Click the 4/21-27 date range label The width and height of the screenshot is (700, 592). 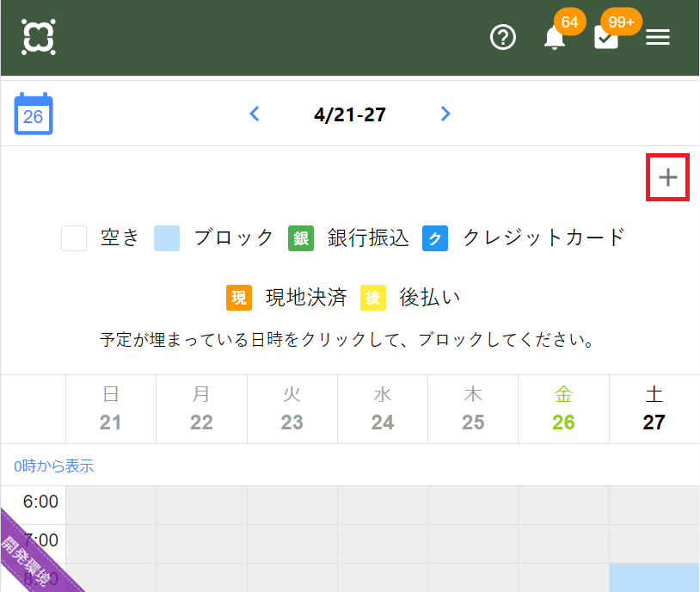click(350, 114)
